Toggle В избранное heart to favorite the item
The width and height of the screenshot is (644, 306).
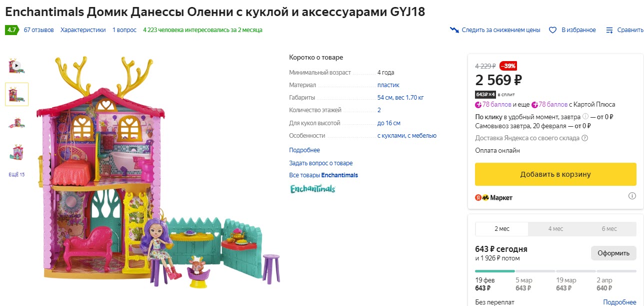point(552,30)
